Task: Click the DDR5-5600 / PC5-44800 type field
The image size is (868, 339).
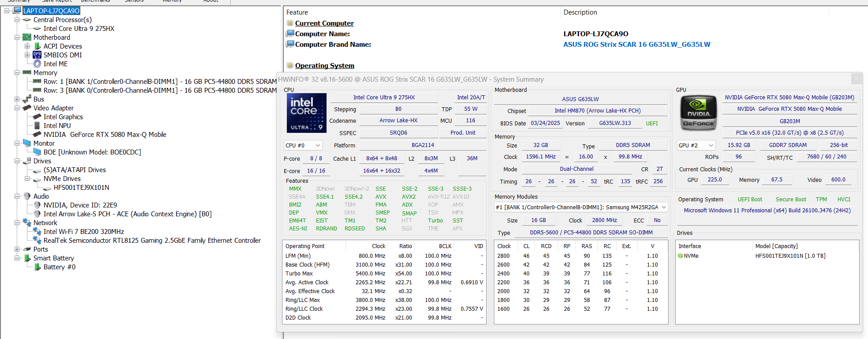Action: pos(591,233)
